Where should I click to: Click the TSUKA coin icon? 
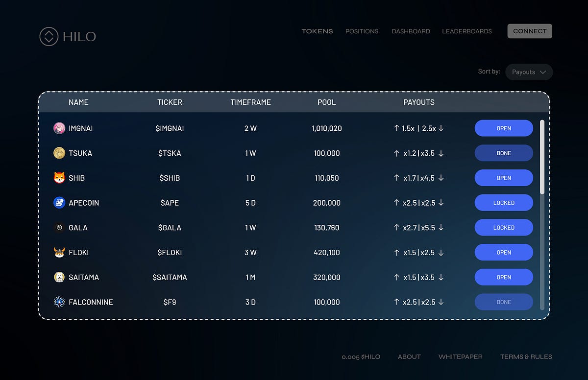click(59, 153)
